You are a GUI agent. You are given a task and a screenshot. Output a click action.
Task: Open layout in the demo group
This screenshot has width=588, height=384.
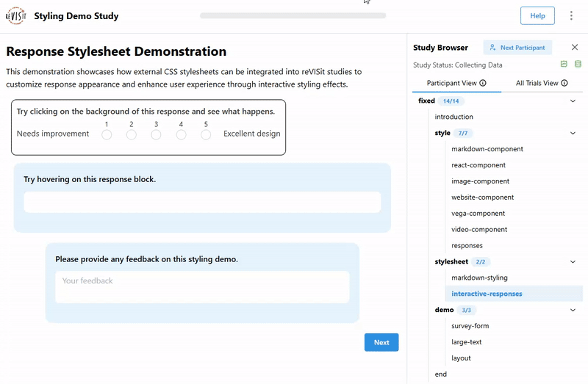click(x=461, y=358)
